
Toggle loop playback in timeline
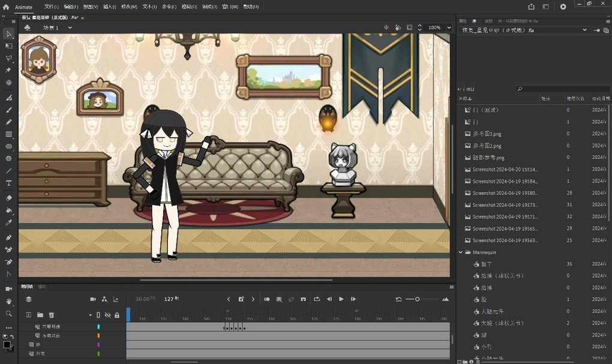[x=317, y=299]
